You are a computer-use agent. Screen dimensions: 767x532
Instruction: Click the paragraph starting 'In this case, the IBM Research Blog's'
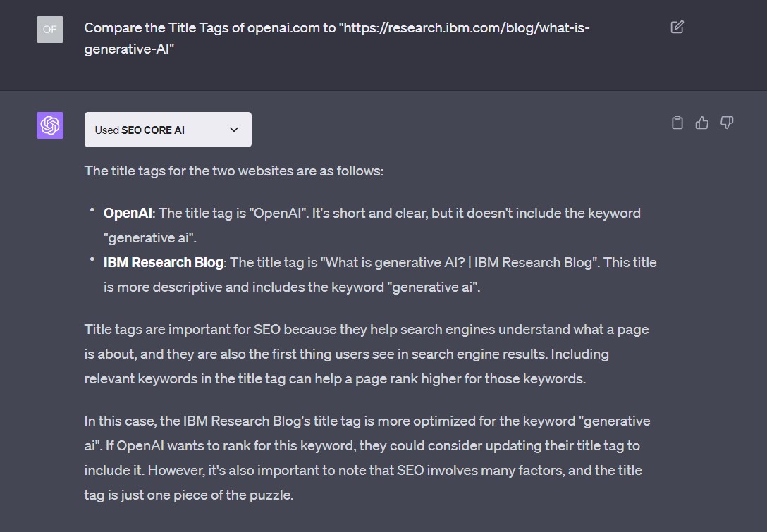tap(367, 458)
